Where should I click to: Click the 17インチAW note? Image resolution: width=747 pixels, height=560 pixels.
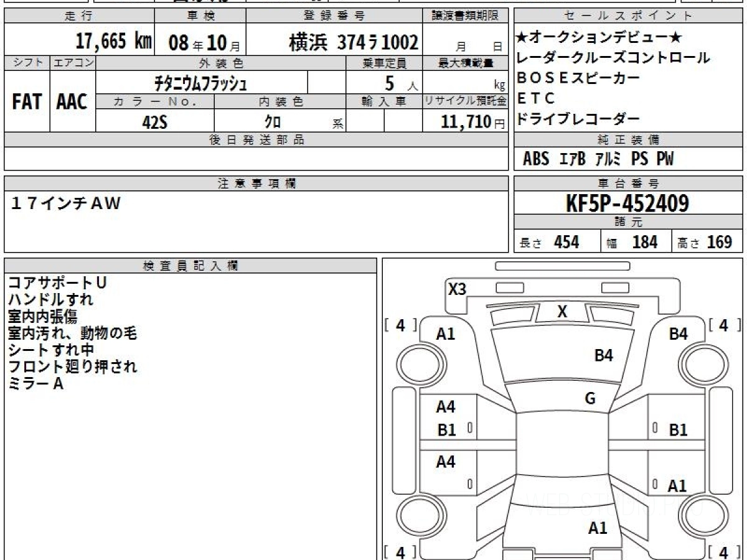[66, 203]
